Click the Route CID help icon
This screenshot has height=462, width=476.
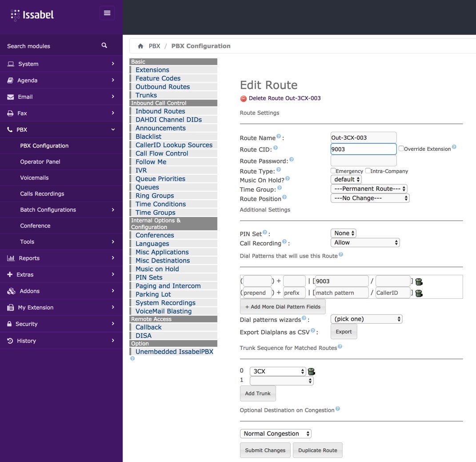pyautogui.click(x=276, y=148)
